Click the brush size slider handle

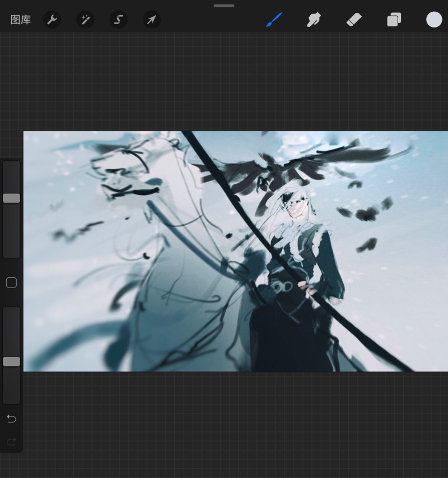12,198
